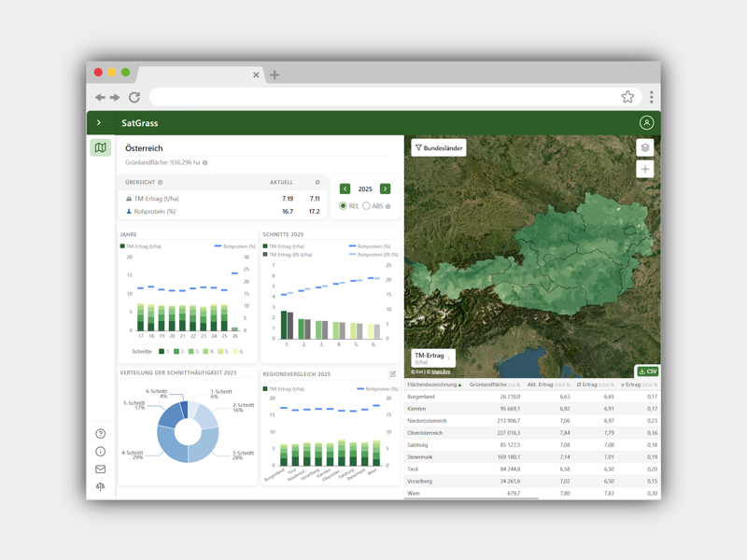Select the Oberösterreich table row
The width and height of the screenshot is (747, 560).
coord(532,433)
